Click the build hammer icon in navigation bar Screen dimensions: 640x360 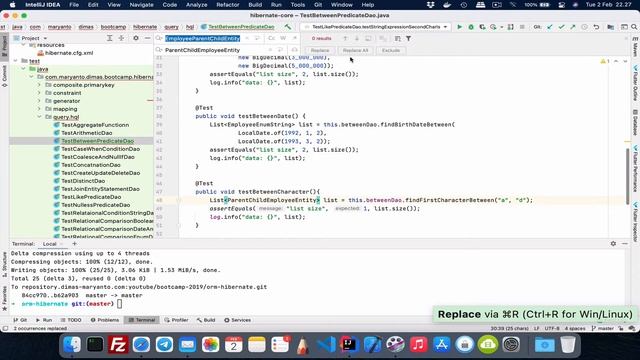point(288,27)
